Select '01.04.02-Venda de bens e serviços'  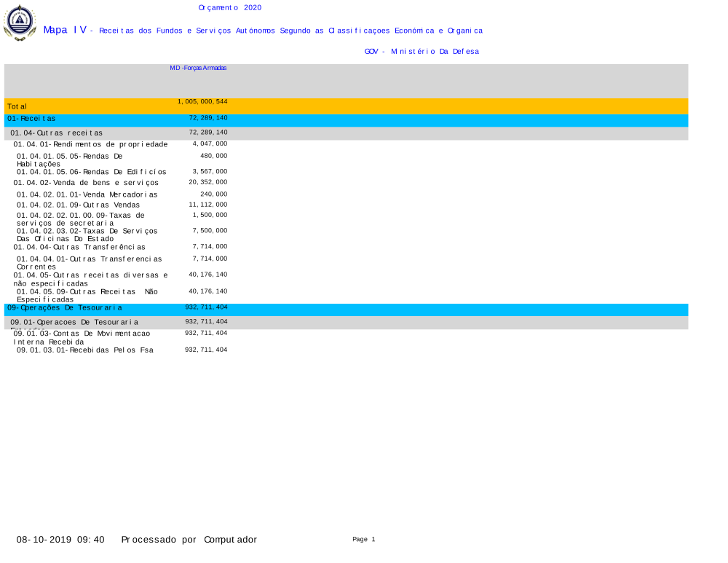pos(86,183)
